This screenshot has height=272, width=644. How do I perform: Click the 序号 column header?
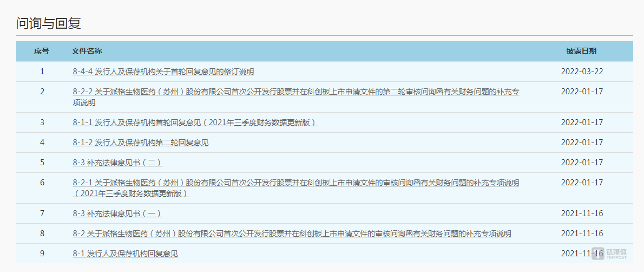pyautogui.click(x=42, y=51)
